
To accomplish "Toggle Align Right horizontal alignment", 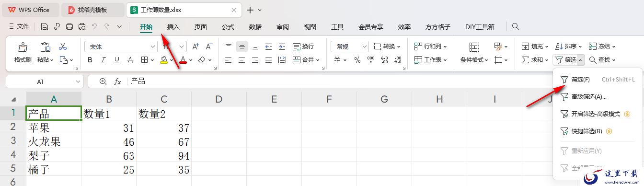I will click(x=255, y=60).
